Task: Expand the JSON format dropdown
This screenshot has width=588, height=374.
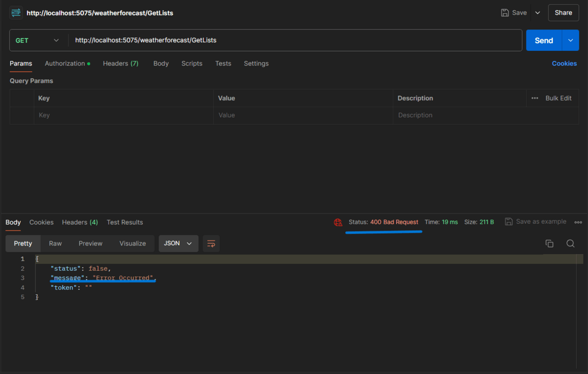Action: pyautogui.click(x=179, y=243)
